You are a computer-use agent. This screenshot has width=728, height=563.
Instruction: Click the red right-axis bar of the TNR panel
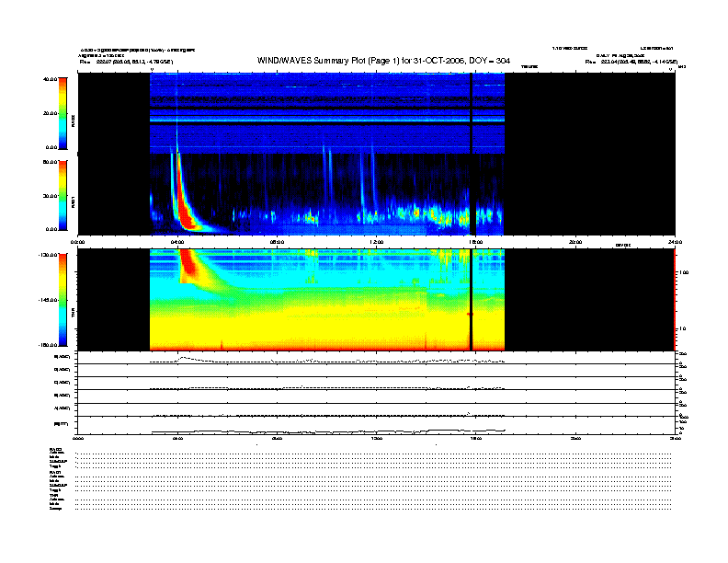[x=675, y=300]
